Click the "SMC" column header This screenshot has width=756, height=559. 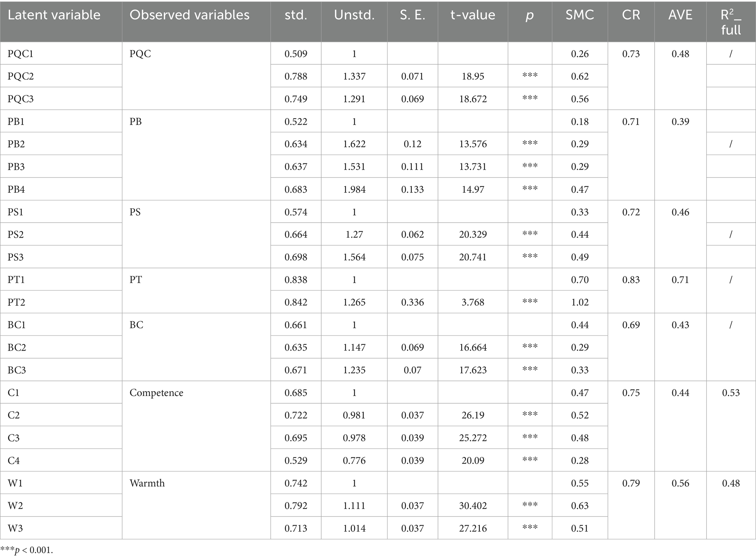pos(580,15)
